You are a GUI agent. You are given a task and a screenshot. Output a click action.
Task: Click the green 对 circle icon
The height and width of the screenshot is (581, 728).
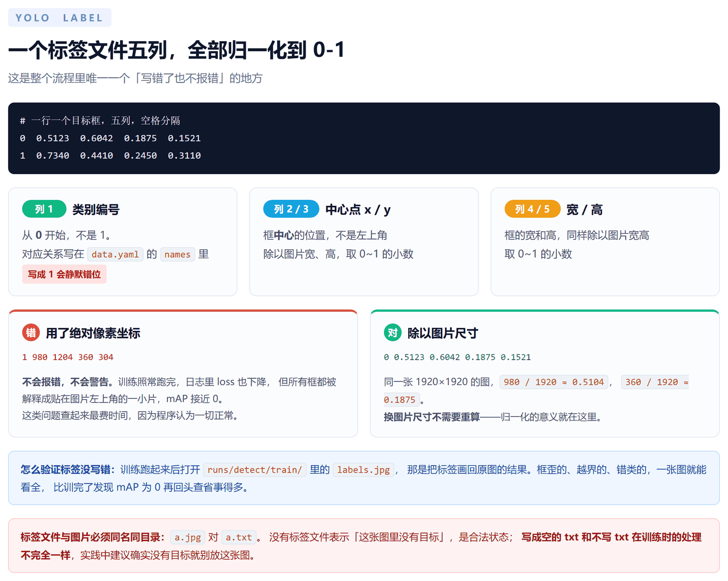393,333
